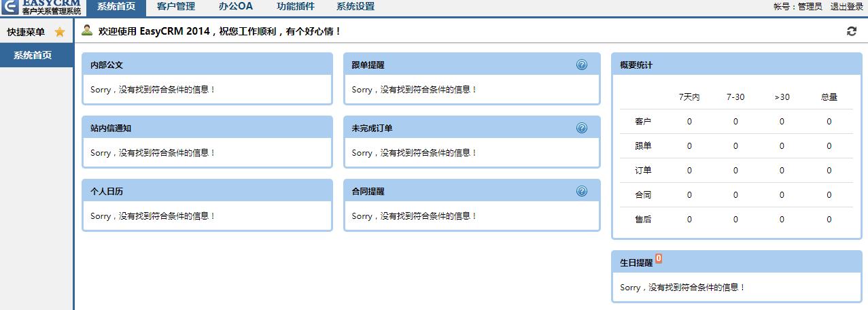This screenshot has height=310, width=868.
Task: Open help icon in 未完成订单 panel
Action: pyautogui.click(x=582, y=128)
